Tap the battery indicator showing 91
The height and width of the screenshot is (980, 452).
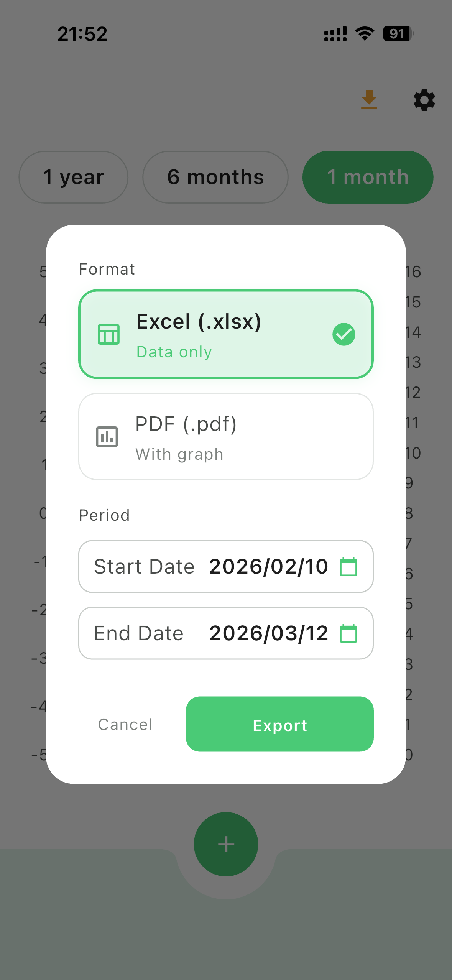click(x=397, y=34)
